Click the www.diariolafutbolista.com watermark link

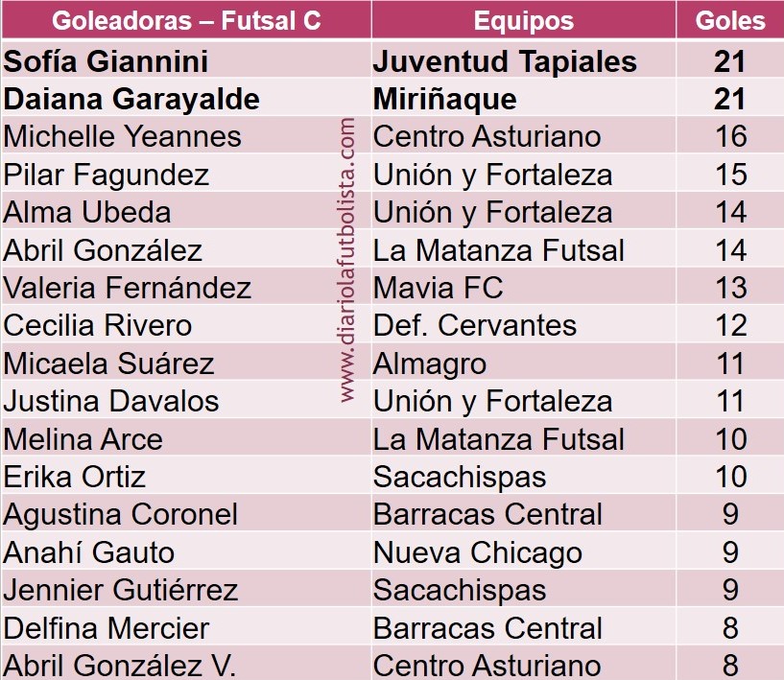coord(347,260)
